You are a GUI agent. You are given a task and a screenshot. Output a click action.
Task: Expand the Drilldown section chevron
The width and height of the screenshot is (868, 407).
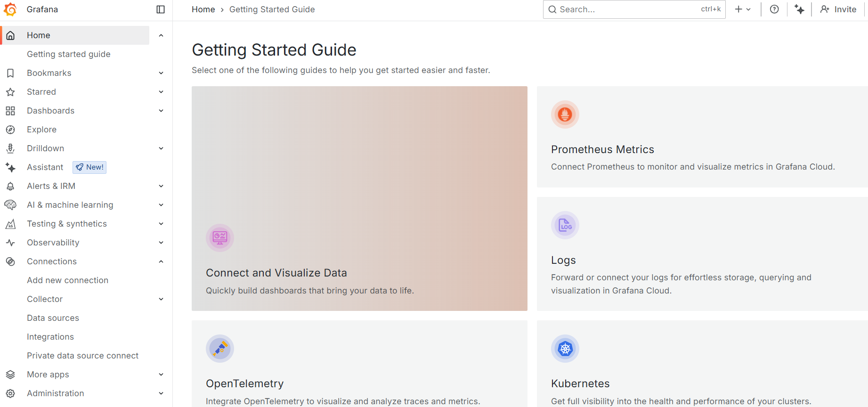coord(161,148)
